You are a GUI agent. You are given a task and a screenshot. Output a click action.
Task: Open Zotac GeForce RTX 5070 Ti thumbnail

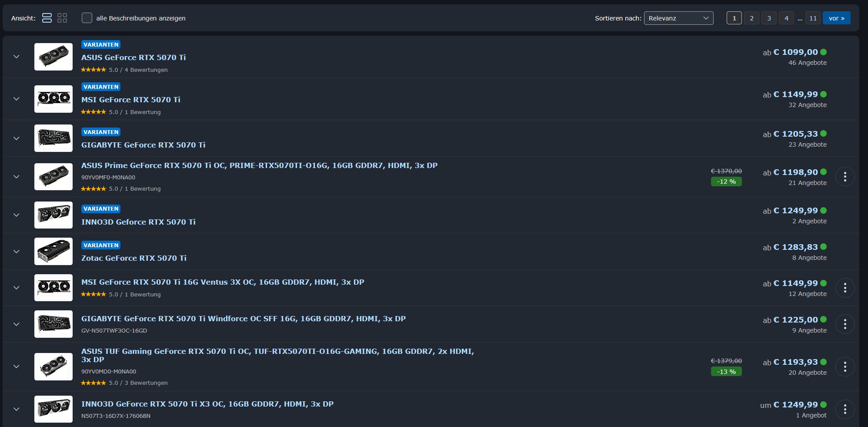tap(53, 252)
